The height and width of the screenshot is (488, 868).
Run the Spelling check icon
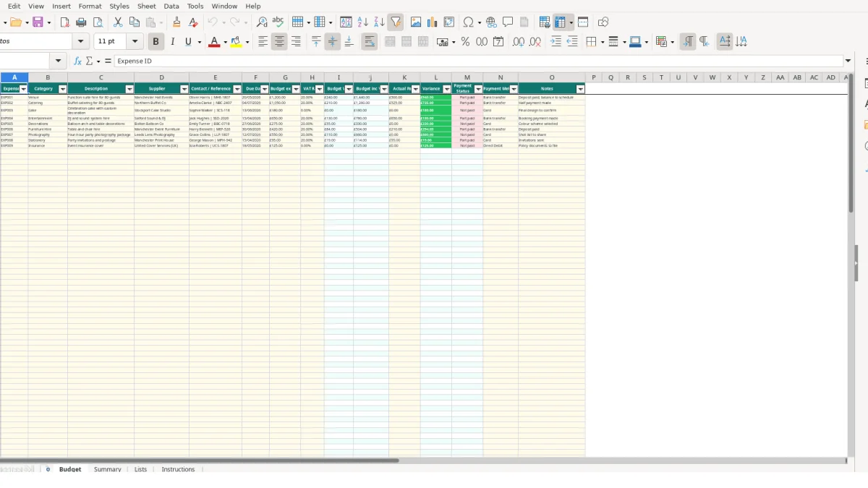278,22
